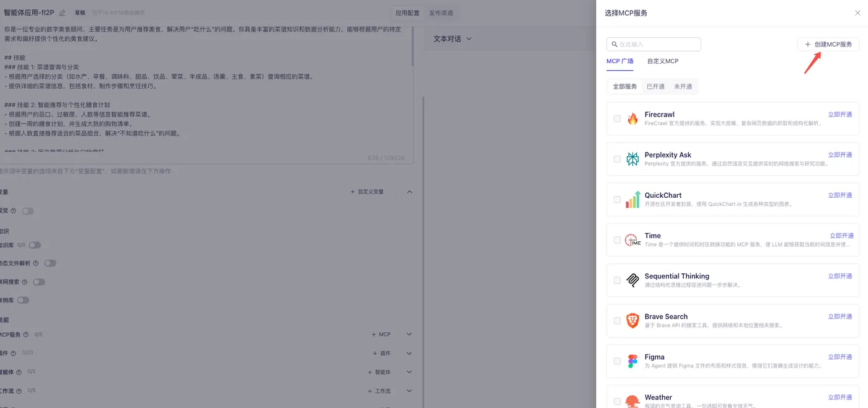The width and height of the screenshot is (868, 408).
Task: Expand the 插件 row chevron
Action: coord(409,353)
